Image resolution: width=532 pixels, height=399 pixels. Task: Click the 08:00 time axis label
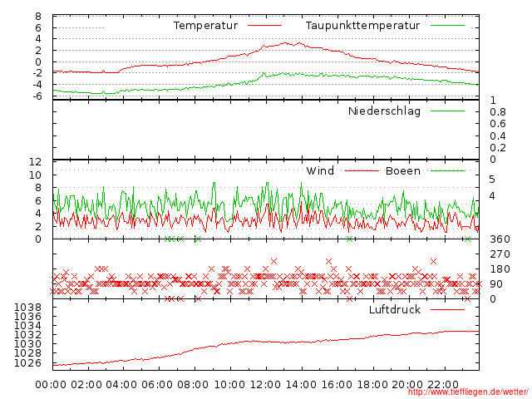click(193, 385)
